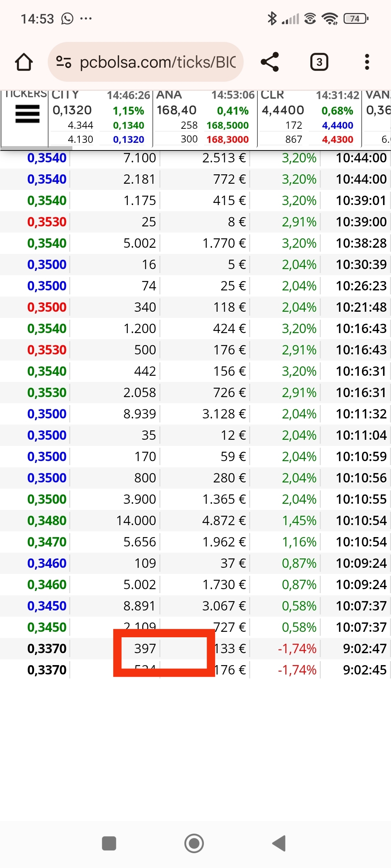Tap the browser home icon
This screenshot has width=391, height=868.
click(24, 62)
